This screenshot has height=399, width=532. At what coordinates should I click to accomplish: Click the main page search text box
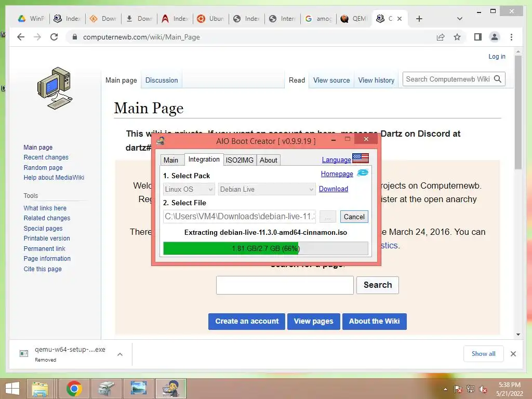click(x=285, y=285)
